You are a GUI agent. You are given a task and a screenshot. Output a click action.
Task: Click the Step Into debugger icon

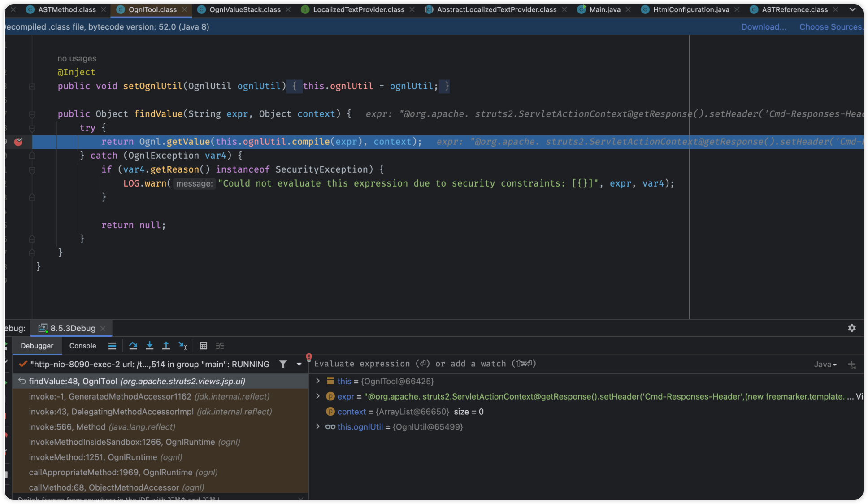pyautogui.click(x=150, y=346)
